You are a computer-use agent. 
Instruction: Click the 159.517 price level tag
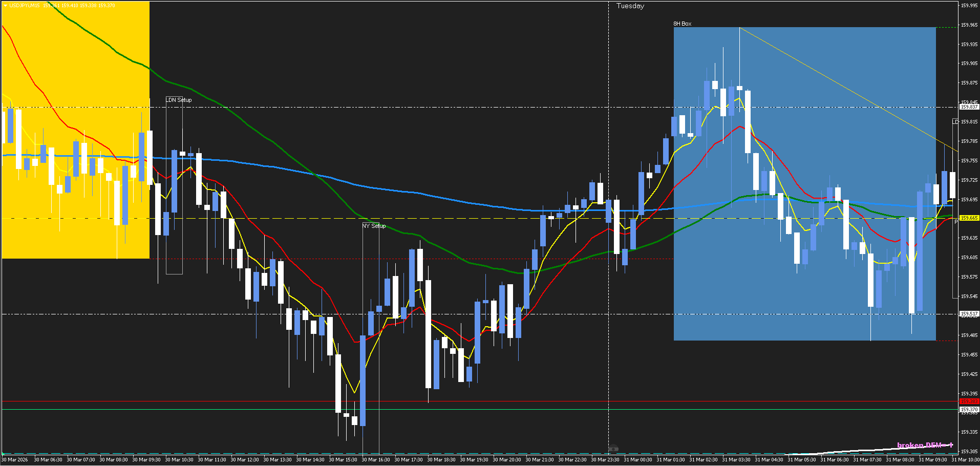pyautogui.click(x=969, y=314)
